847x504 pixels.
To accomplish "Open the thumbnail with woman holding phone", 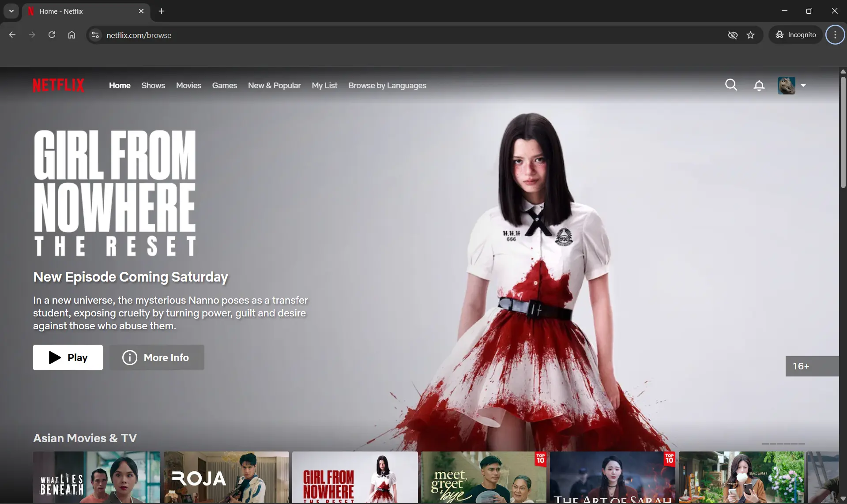I will click(742, 478).
